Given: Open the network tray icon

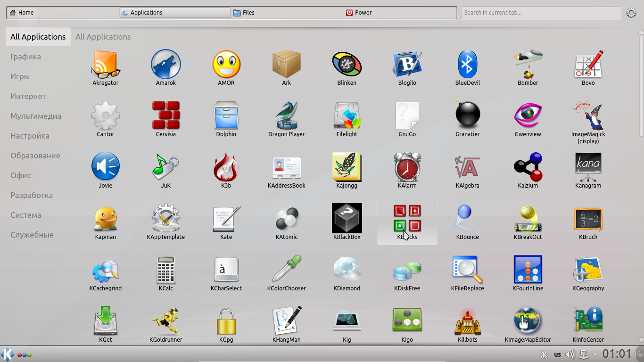Looking at the screenshot, I should pos(583,354).
